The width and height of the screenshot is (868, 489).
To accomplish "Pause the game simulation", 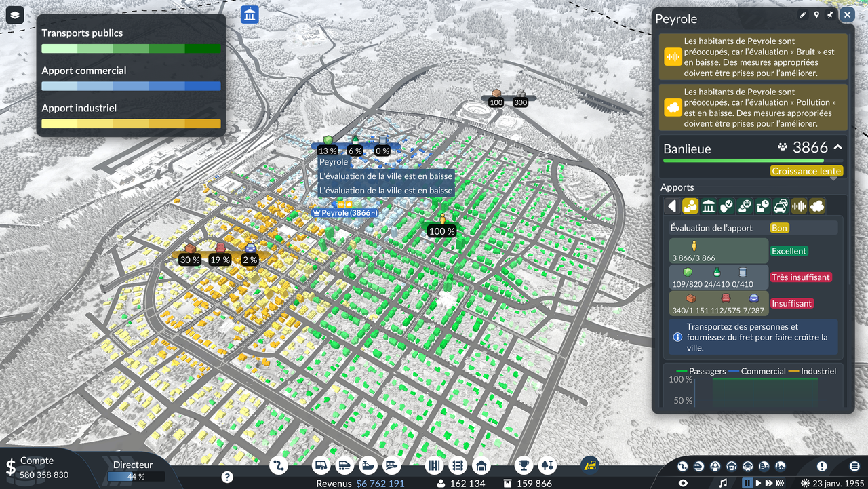I will 747,483.
